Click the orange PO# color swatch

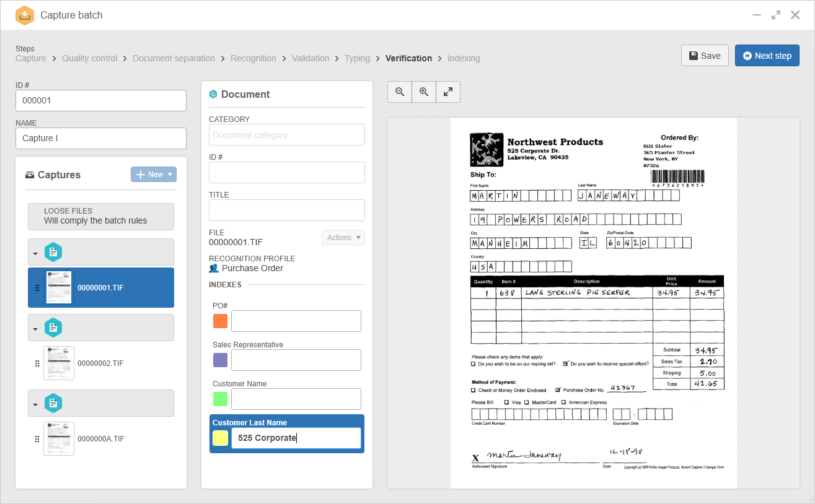coord(220,321)
